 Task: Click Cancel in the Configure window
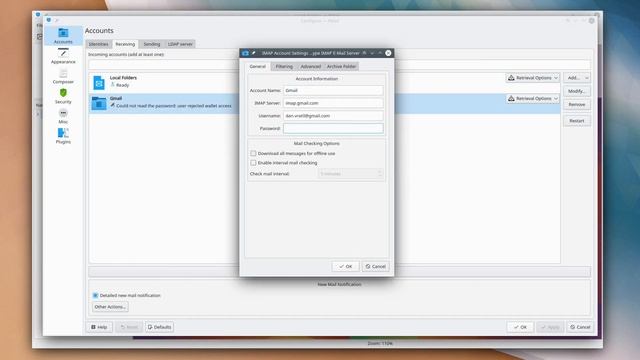(580, 327)
